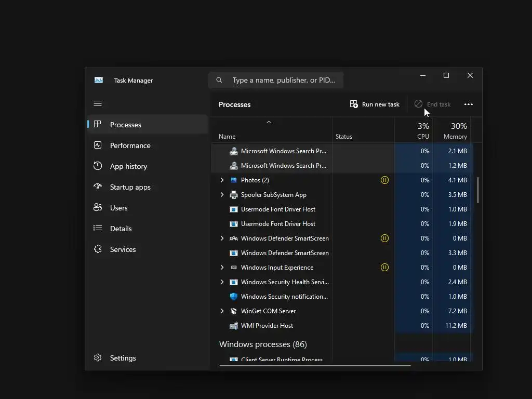Image resolution: width=532 pixels, height=399 pixels.
Task: Click paused status icon for expandable Windows Defender SmartScreen
Action: pyautogui.click(x=384, y=238)
